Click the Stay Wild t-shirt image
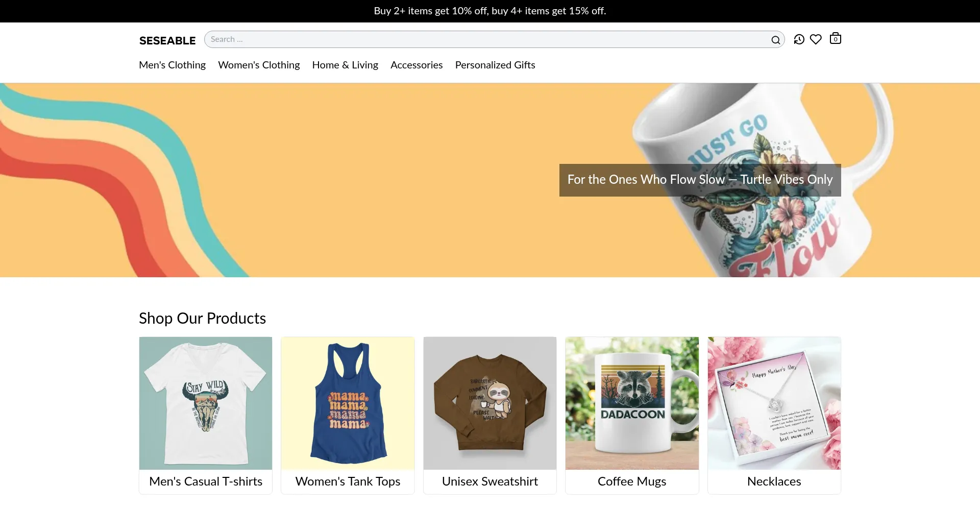980x507 pixels. (206, 403)
